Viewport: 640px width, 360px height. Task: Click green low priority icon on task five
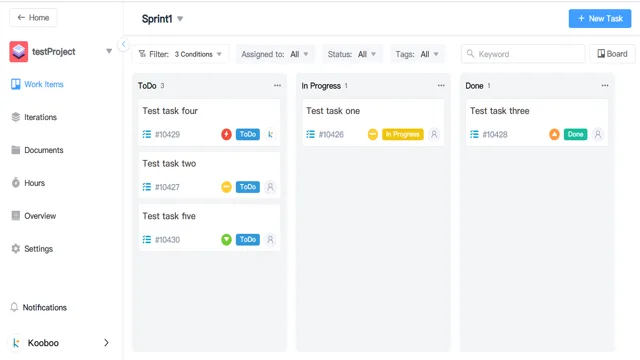(227, 239)
